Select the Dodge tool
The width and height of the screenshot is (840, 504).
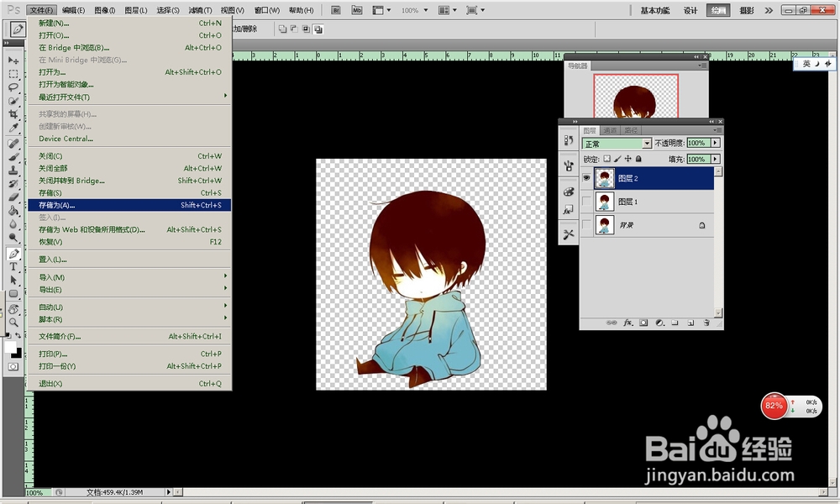tap(13, 237)
